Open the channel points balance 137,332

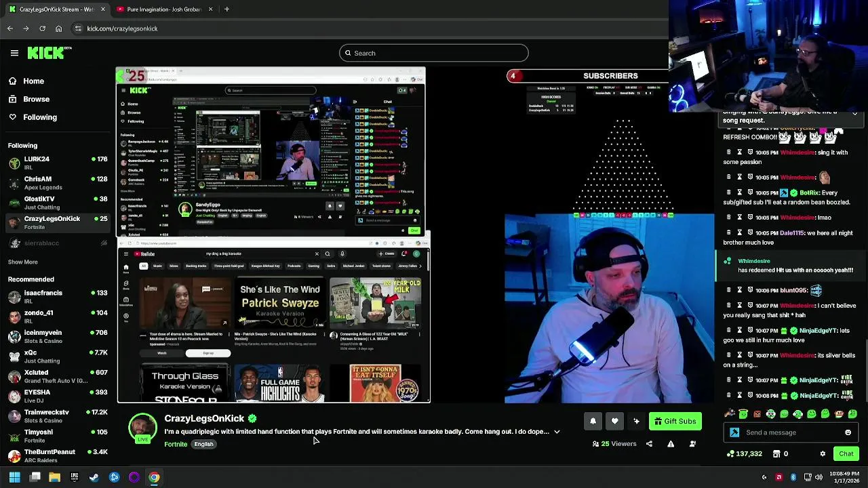pyautogui.click(x=744, y=453)
